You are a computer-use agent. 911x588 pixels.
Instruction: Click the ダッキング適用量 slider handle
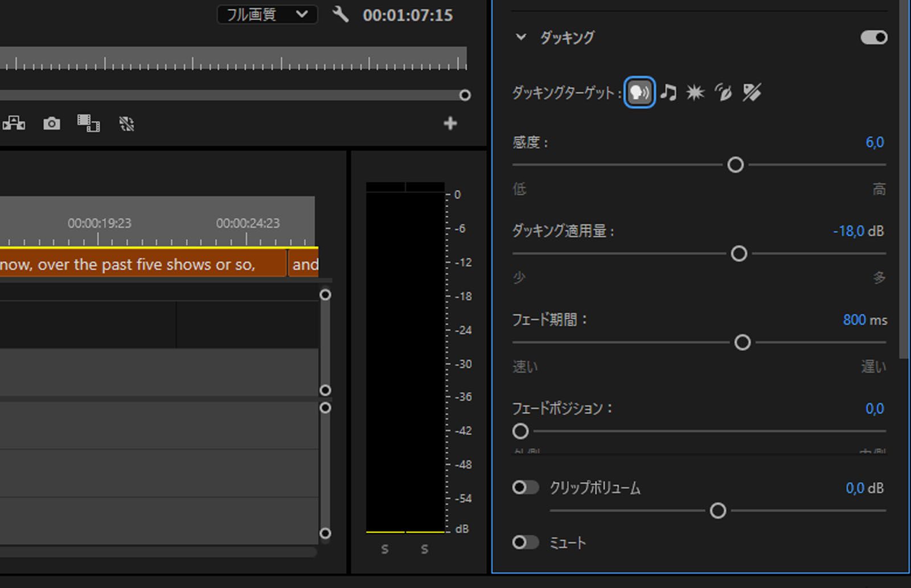coord(739,254)
